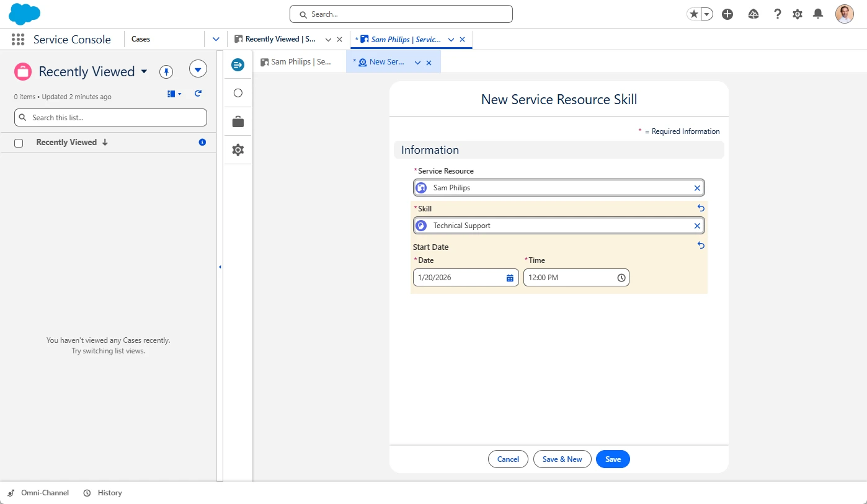
Task: Open actions chevron on New Ser... subtab
Action: click(x=417, y=62)
